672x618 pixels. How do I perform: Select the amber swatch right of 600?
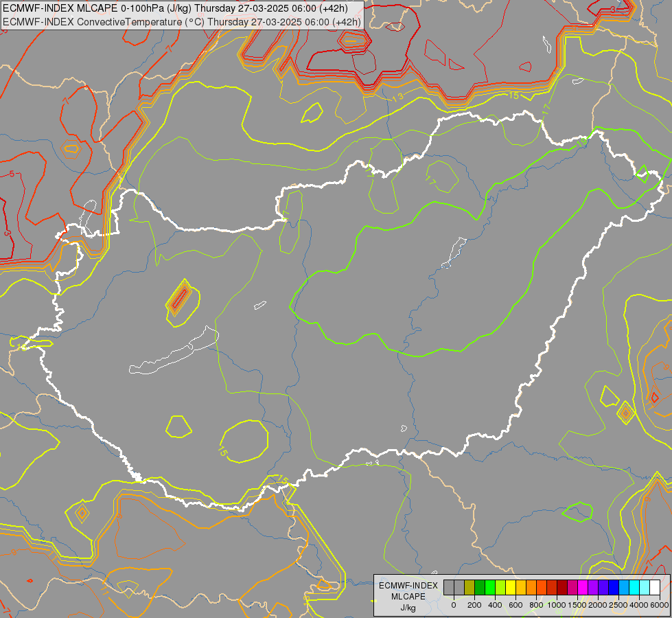tap(521, 587)
